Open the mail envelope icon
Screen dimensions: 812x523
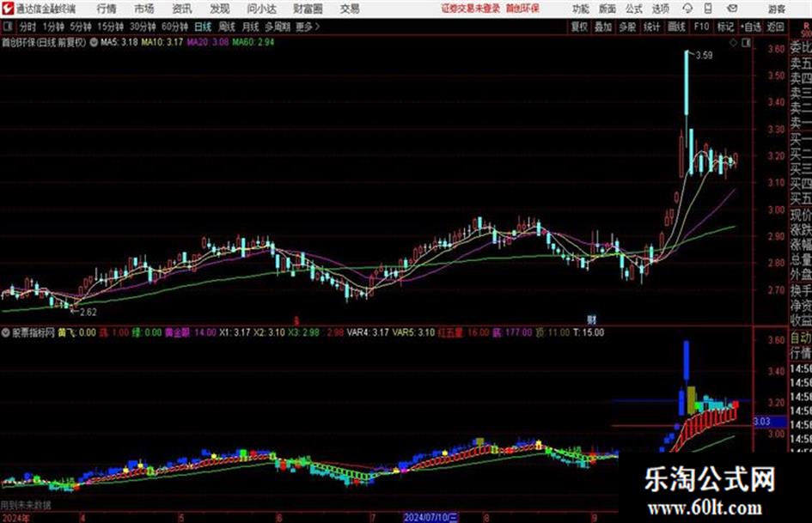[x=732, y=9]
